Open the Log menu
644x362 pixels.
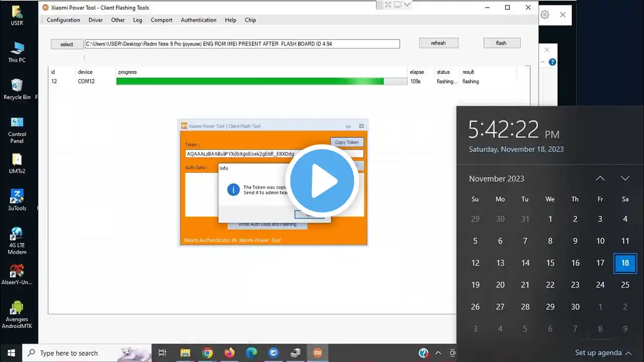click(x=137, y=20)
